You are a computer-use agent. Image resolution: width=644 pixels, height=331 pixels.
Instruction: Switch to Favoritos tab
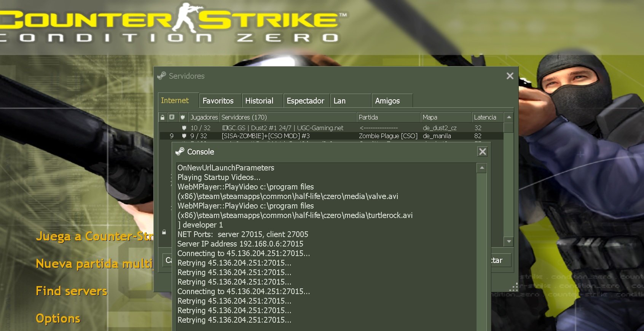tap(218, 101)
